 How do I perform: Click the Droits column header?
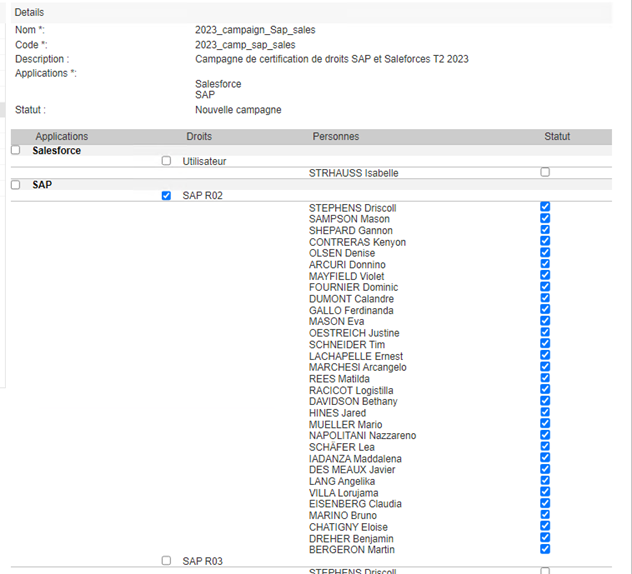point(199,136)
